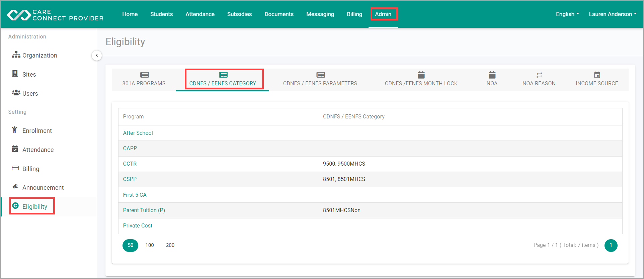Screen dimensions: 644x279
Task: Switch to the NOA tab label
Action: 492,83
